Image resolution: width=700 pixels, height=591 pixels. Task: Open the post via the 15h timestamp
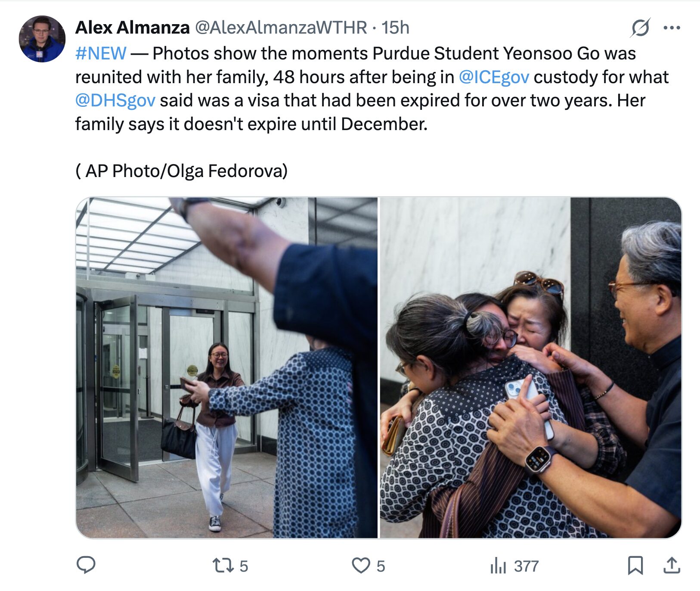(395, 28)
